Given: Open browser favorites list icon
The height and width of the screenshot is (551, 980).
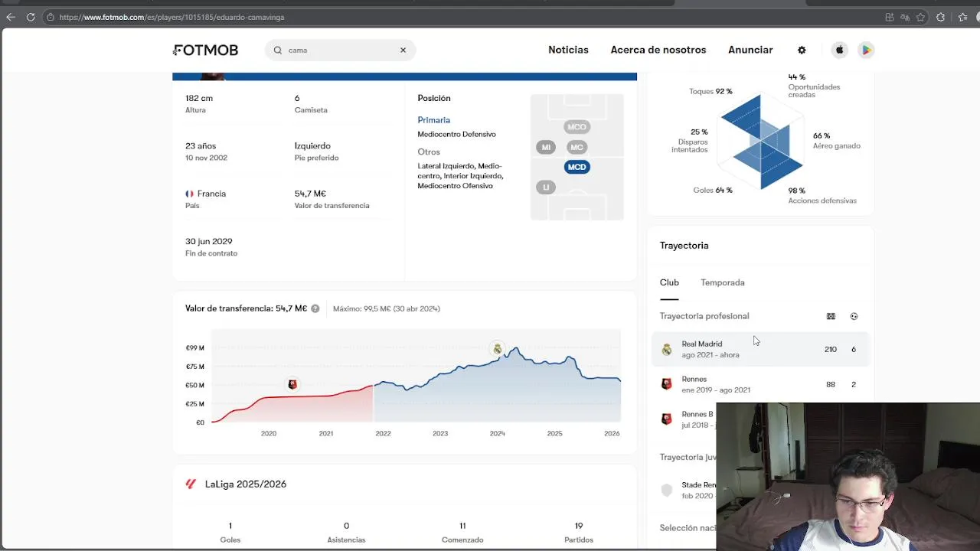Looking at the screenshot, I should [x=962, y=17].
